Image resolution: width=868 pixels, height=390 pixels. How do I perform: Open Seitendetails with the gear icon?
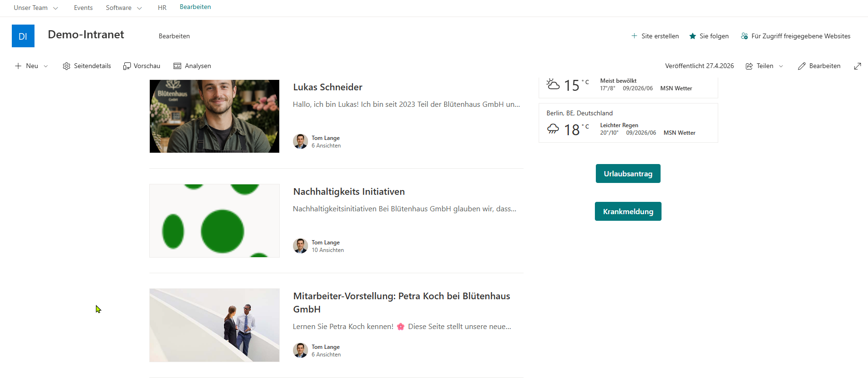pos(87,66)
